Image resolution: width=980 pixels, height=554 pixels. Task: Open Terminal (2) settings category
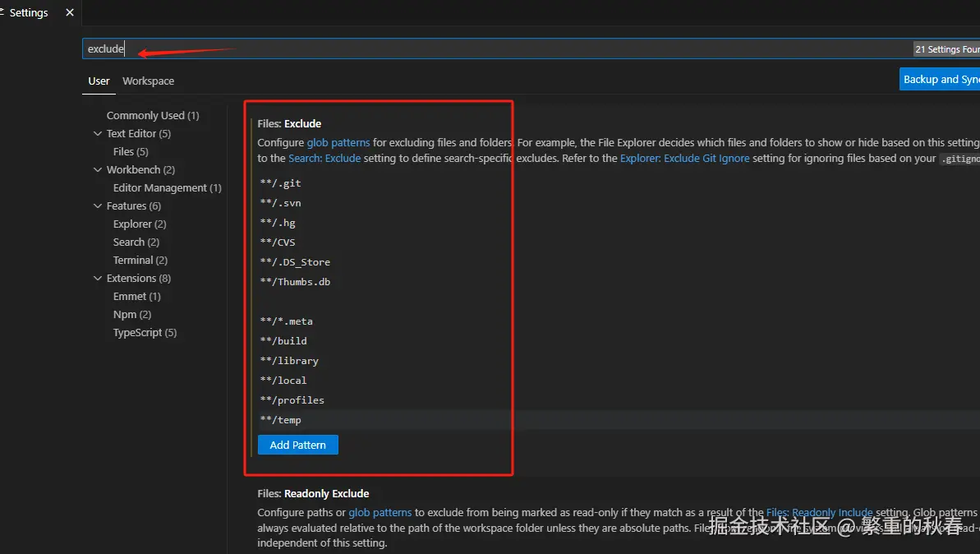140,261
